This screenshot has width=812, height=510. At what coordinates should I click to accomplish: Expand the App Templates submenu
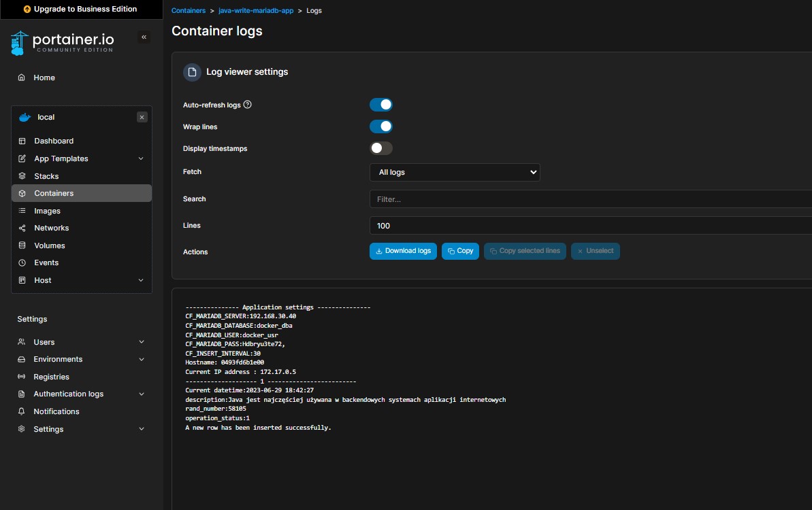click(x=141, y=158)
